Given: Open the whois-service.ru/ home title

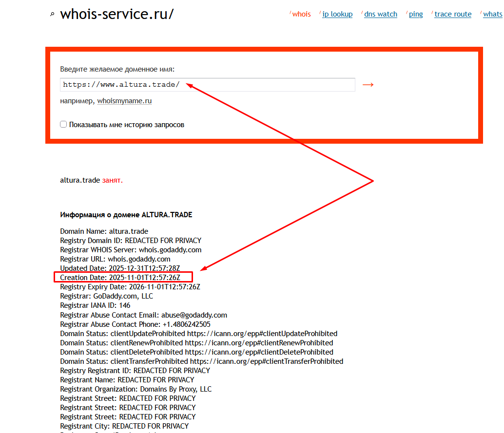Looking at the screenshot, I should point(116,14).
